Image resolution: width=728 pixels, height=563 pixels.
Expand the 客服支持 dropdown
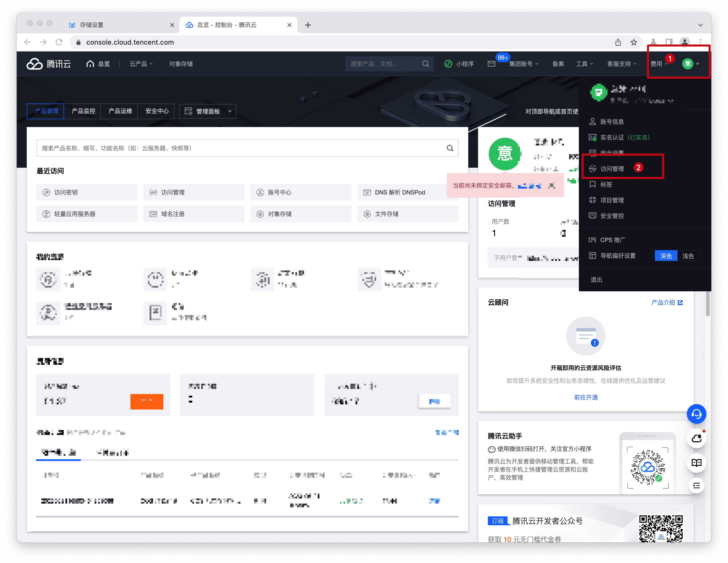pyautogui.click(x=622, y=64)
